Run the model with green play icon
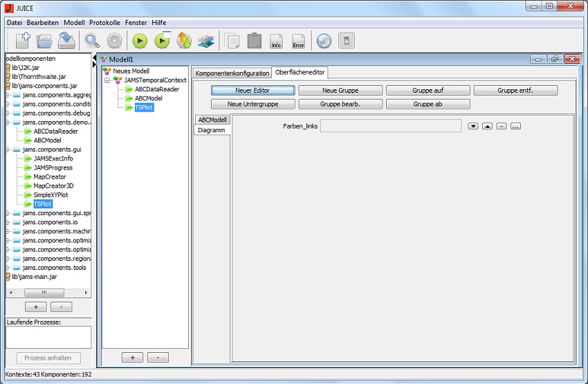This screenshot has height=384, width=588. point(140,41)
